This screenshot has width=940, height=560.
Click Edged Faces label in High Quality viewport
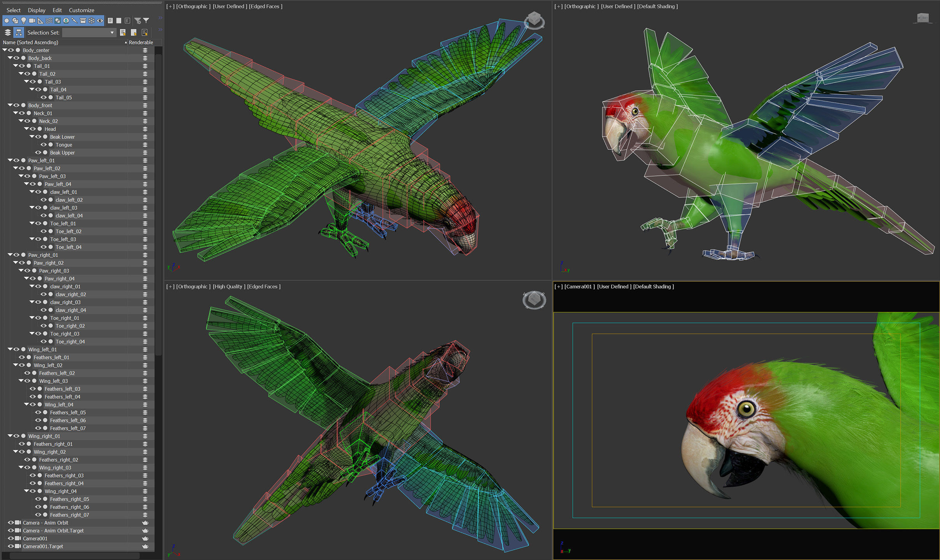point(264,287)
